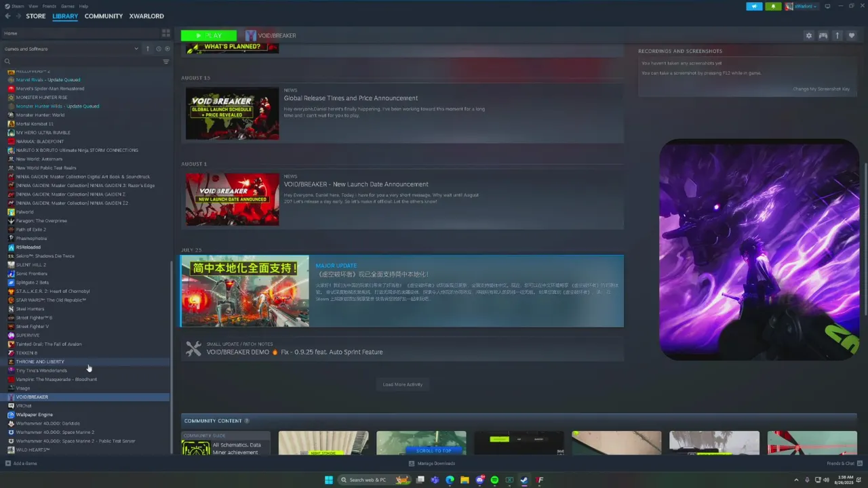Switch to Big Picture mode monitor icon
868x488 pixels.
coord(827,6)
